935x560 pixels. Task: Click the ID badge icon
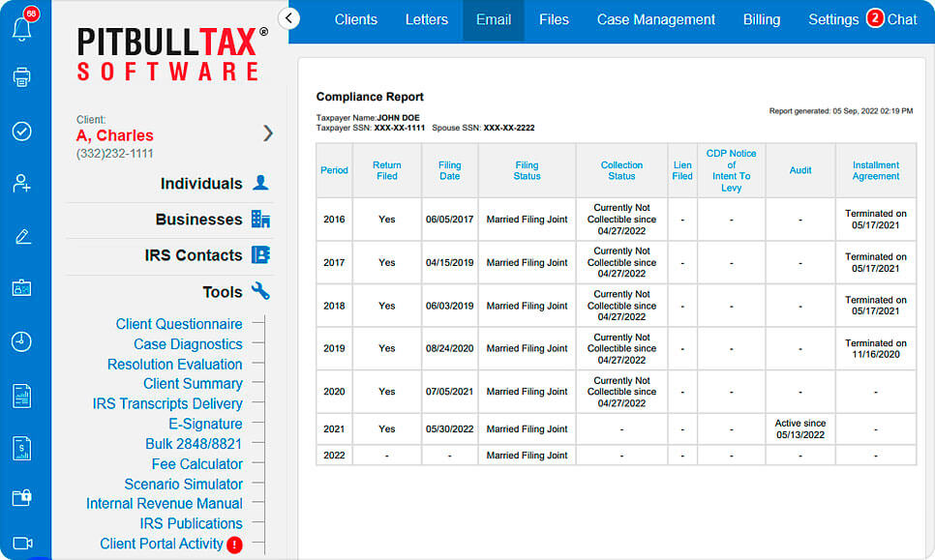(22, 289)
